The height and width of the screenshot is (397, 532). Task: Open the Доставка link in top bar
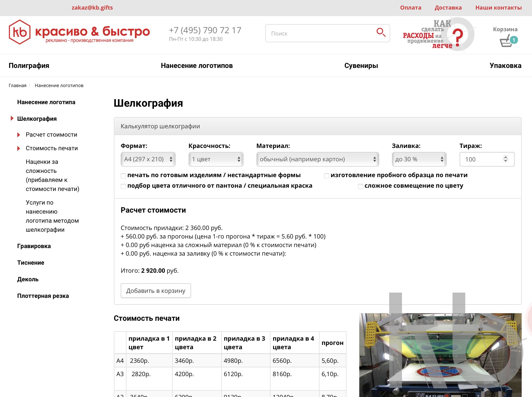(x=448, y=8)
